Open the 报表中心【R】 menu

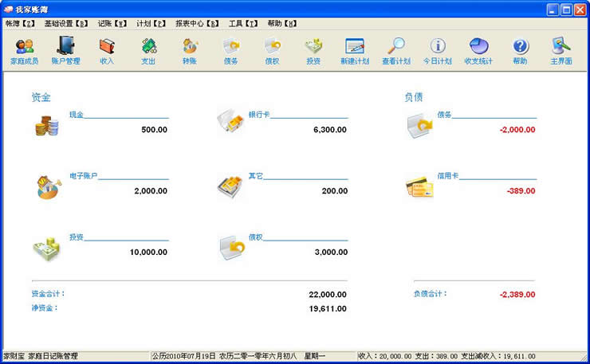click(x=197, y=24)
